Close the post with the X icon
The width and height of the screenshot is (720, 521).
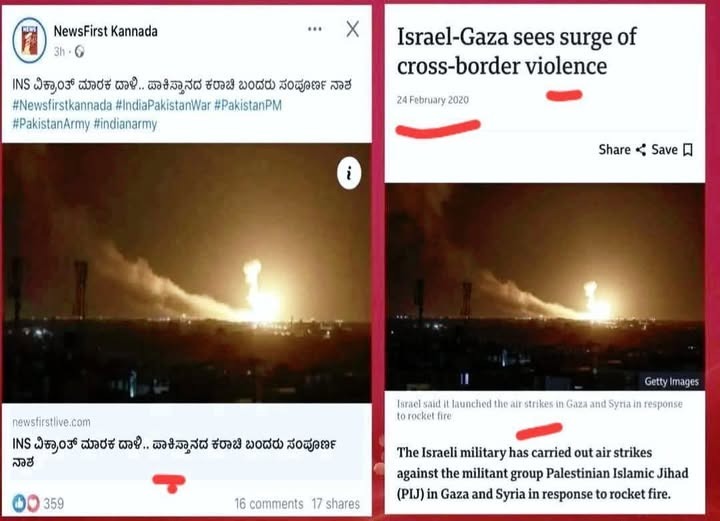[x=353, y=29]
